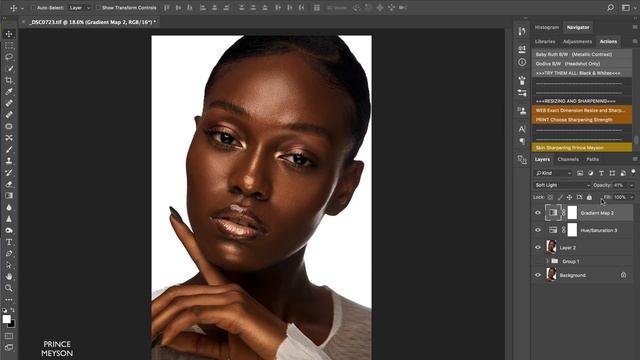
Task: Change screen mode using bottom toolbar icon
Action: [9, 347]
